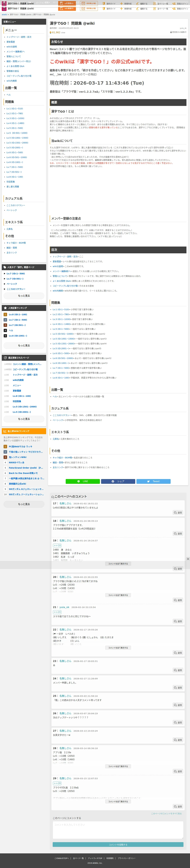Screen dimensions: 190x868
Task: Click the view count icon beside 61,962
Action: pos(51,32)
